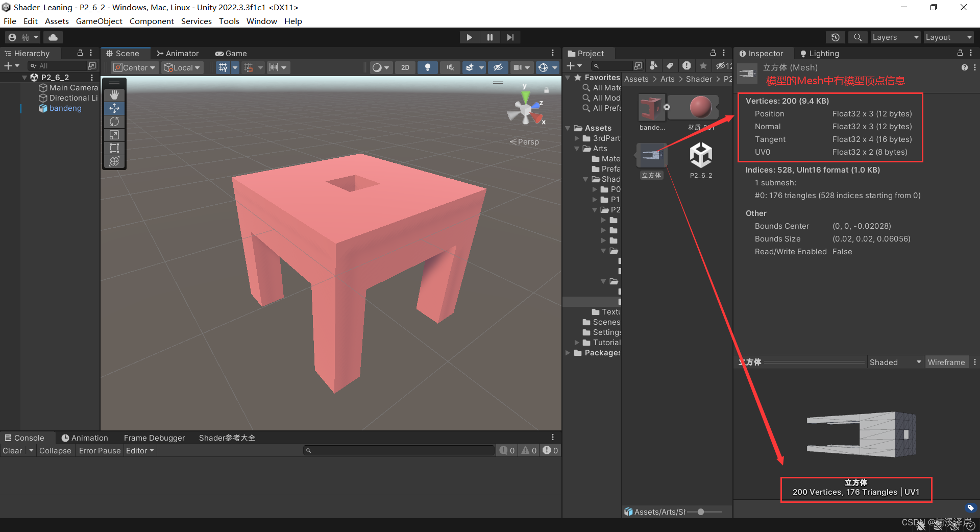This screenshot has width=980, height=532.
Task: Switch to the Game tab
Action: [x=231, y=53]
